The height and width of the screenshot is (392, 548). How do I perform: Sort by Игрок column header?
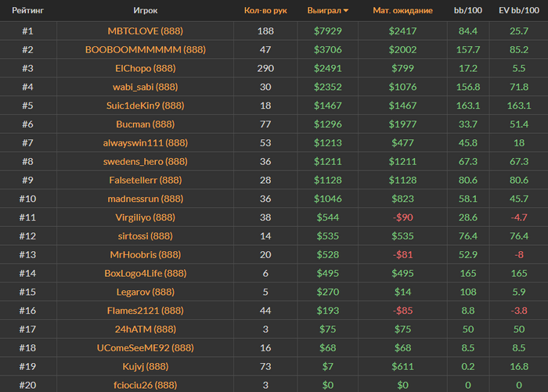(x=145, y=11)
